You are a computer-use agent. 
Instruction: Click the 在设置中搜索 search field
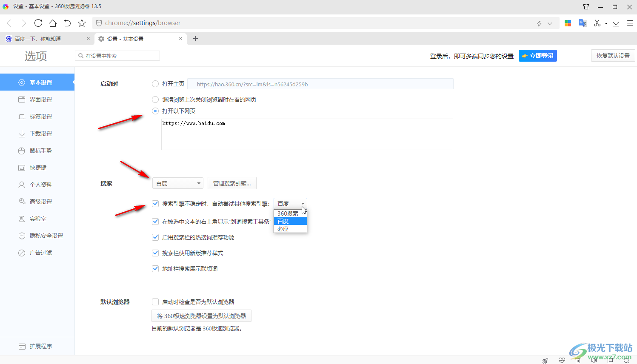point(117,56)
